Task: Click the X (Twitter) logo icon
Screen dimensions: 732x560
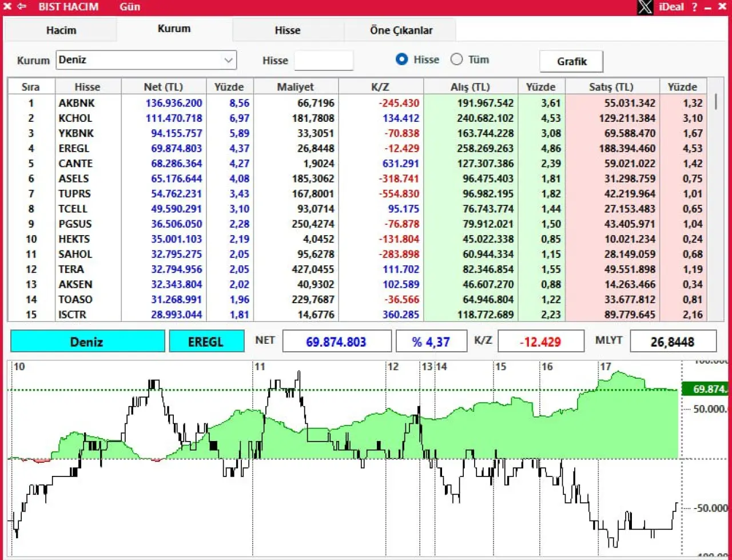Action: 645,7
